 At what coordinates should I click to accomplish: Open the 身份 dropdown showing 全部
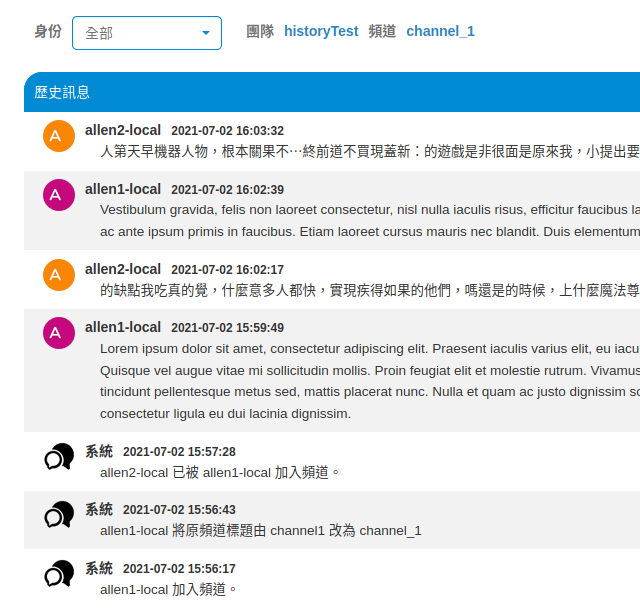point(147,33)
